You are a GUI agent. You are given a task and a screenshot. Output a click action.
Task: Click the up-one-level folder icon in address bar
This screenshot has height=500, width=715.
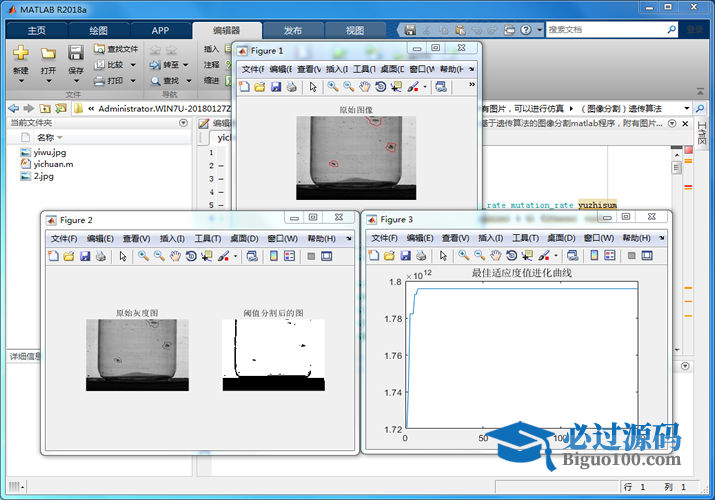[45, 108]
